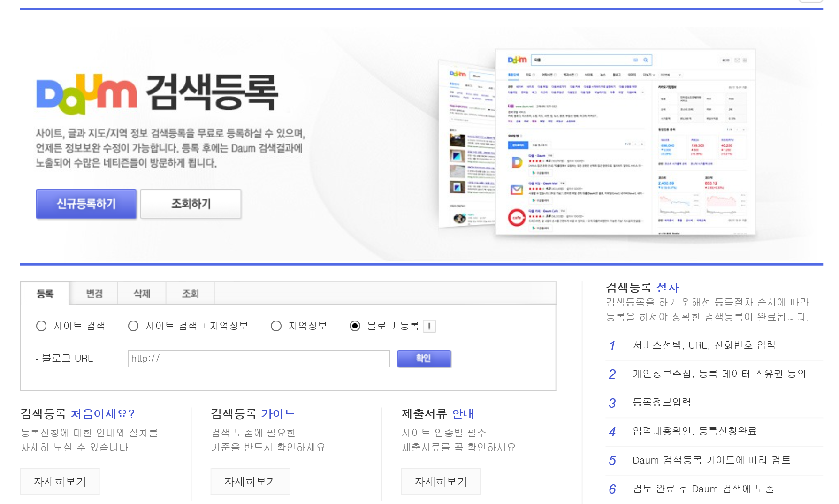This screenshot has height=504, width=839.
Task: Choose the 지역정보 radio button
Action: click(276, 326)
